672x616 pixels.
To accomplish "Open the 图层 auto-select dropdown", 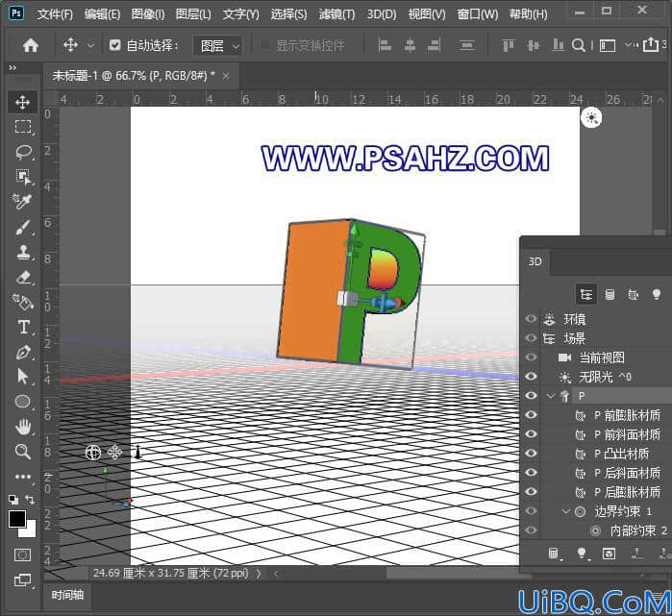I will 217,45.
